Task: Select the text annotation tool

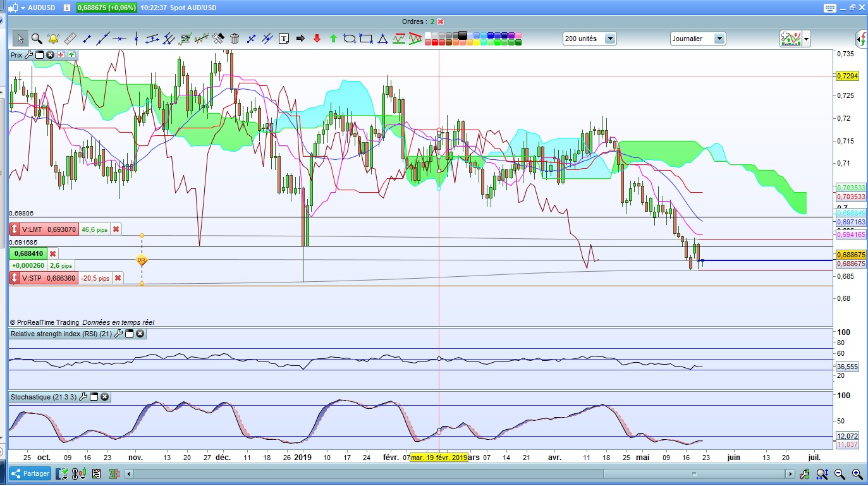Action: tap(284, 39)
